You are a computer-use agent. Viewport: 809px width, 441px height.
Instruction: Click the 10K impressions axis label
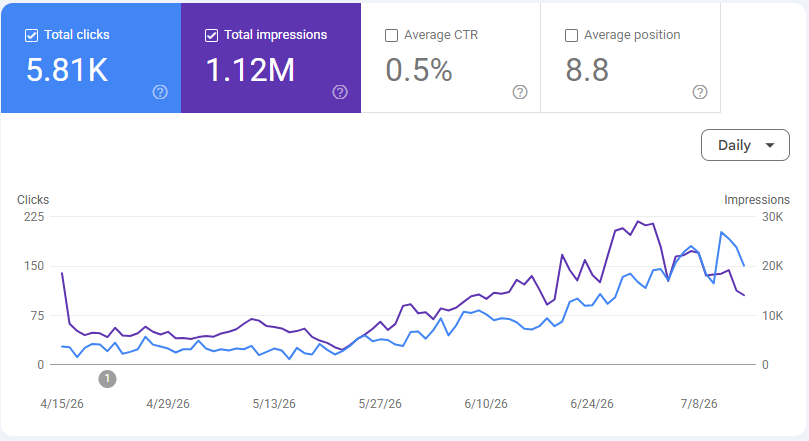pos(772,316)
